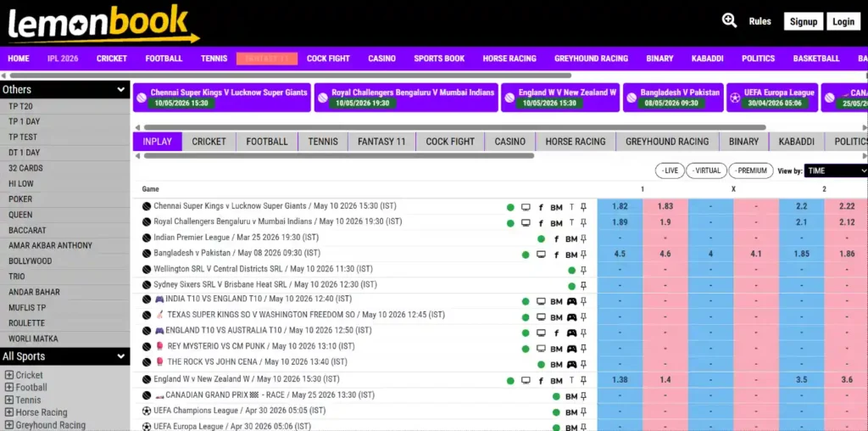The image size is (868, 431).
Task: Click the soccer ball icon beside UEFA Champions League
Action: tap(147, 411)
